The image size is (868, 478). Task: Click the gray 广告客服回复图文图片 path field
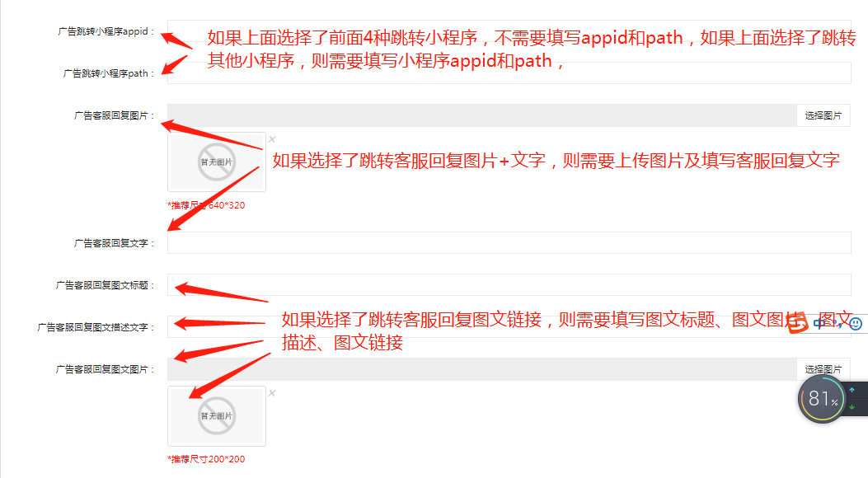[x=482, y=369]
